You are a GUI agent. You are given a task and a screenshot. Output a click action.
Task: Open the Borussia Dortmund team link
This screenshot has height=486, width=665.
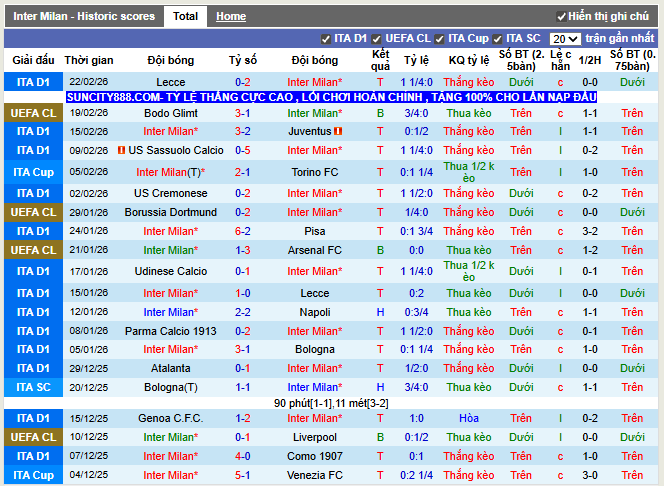pos(171,212)
